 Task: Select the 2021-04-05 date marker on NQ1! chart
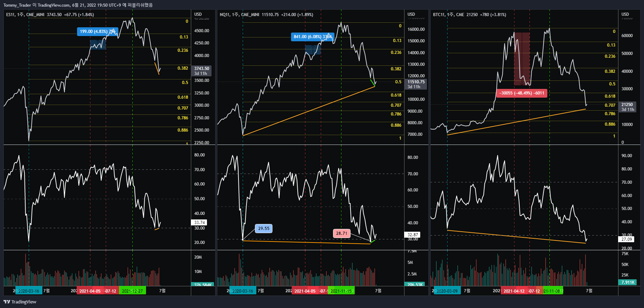coord(305,291)
